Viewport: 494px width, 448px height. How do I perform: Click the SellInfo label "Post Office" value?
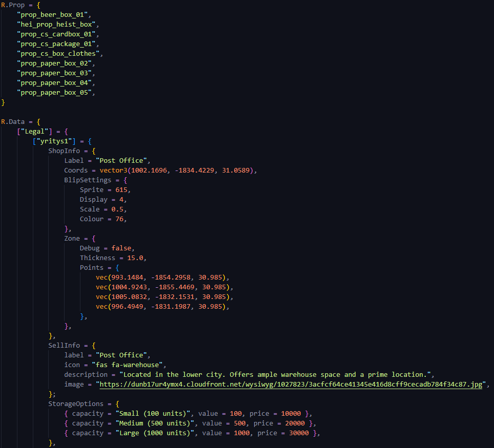click(x=121, y=355)
